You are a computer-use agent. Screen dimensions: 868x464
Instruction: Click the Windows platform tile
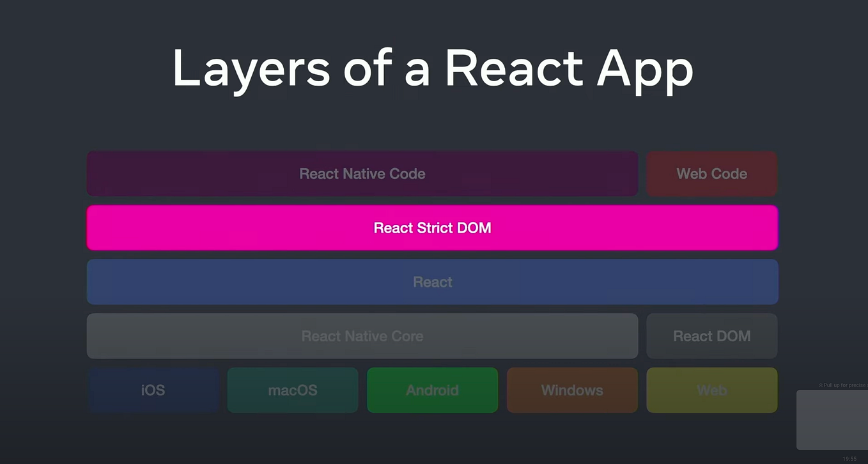coord(571,390)
